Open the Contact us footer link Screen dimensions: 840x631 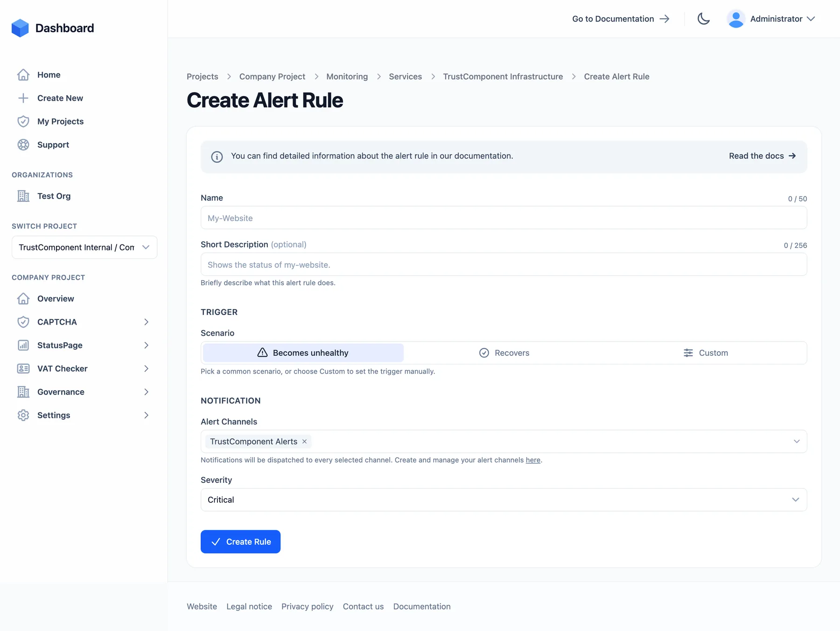(363, 606)
